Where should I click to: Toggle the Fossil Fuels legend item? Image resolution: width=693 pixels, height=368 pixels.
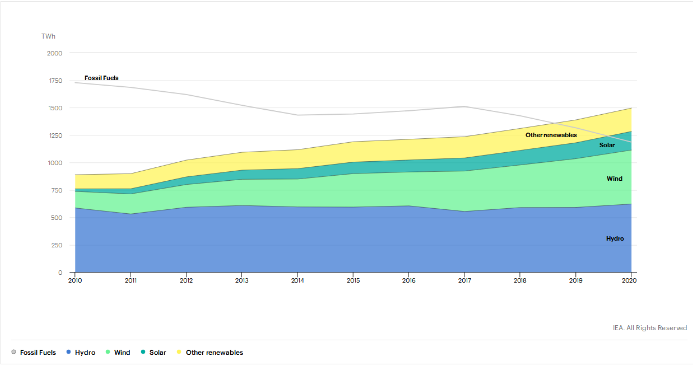pyautogui.click(x=34, y=353)
